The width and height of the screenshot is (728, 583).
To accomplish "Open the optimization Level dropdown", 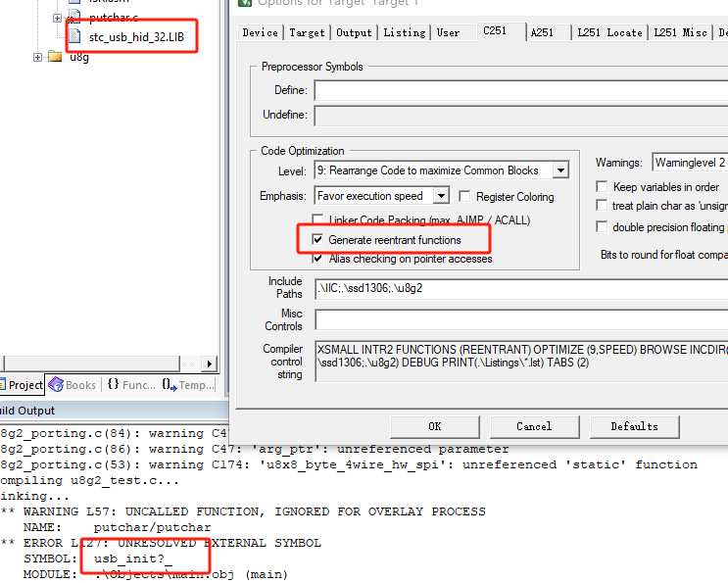I will click(x=560, y=170).
